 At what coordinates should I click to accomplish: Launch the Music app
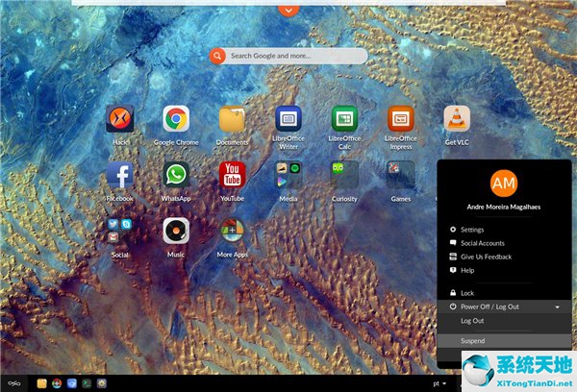point(176,232)
